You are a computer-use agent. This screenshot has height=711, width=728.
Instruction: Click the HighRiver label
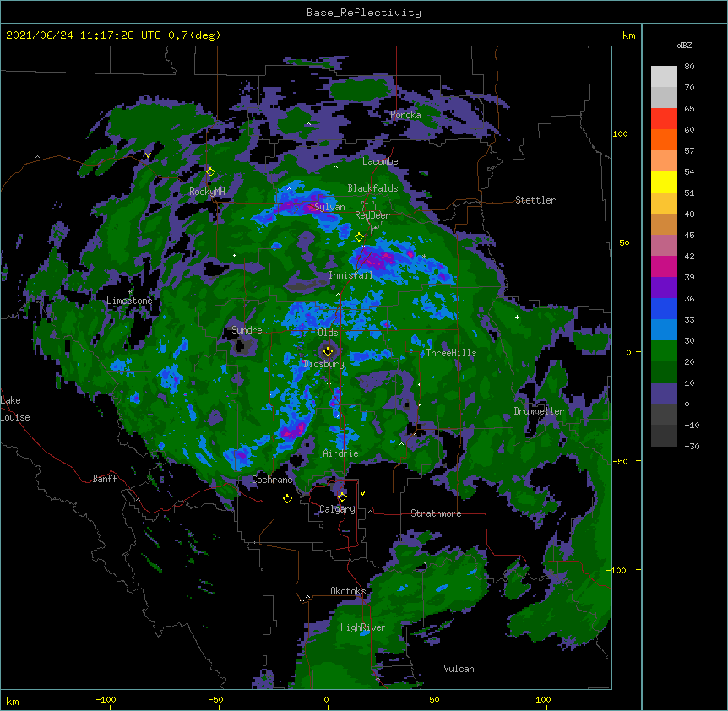click(x=363, y=627)
